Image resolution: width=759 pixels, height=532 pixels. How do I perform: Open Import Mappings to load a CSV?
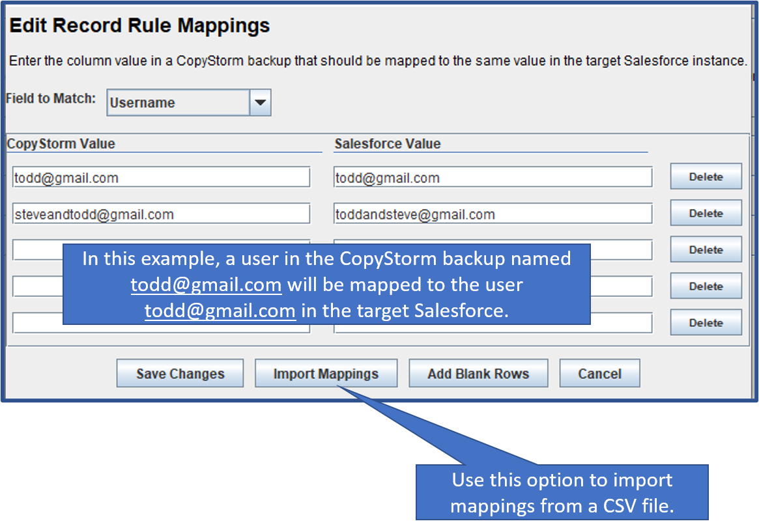pos(326,373)
